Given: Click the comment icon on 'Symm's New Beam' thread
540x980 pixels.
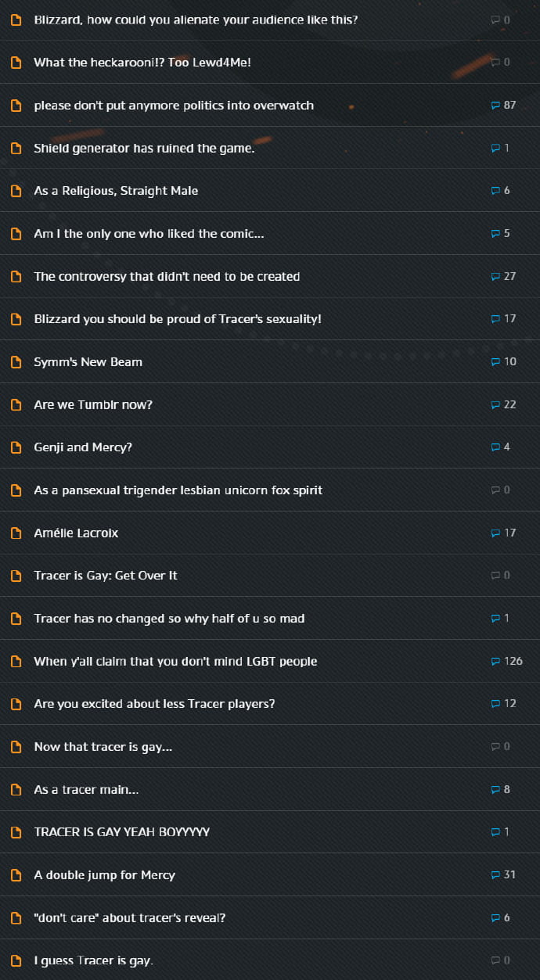Looking at the screenshot, I should point(495,361).
